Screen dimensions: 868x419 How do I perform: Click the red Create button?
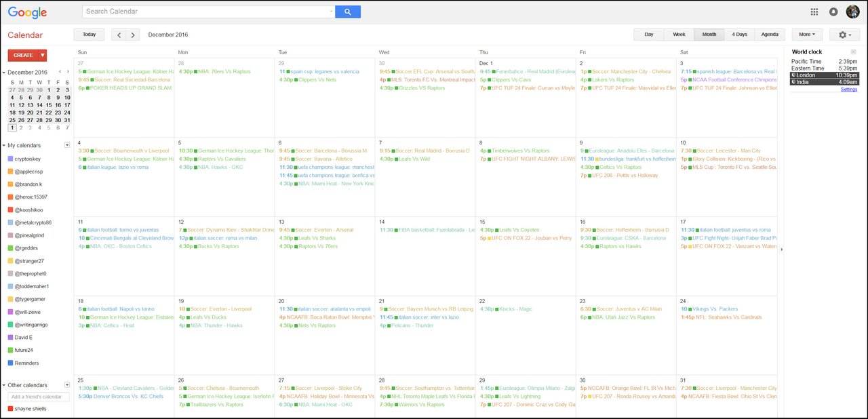coord(23,55)
